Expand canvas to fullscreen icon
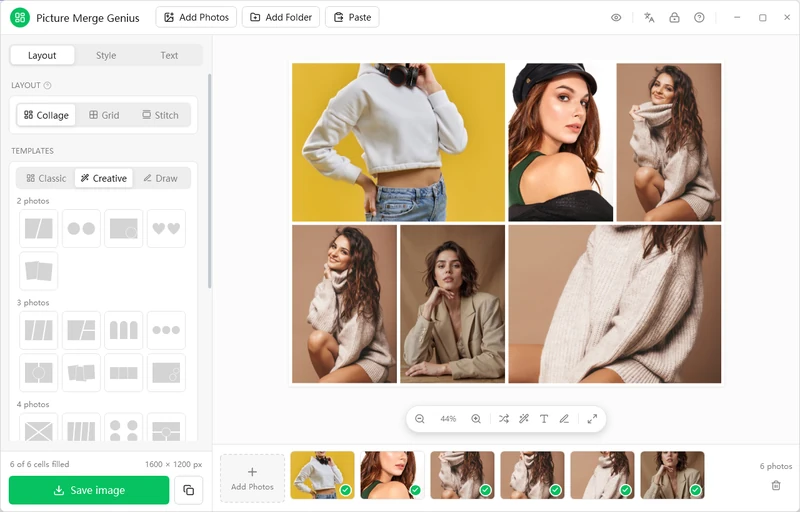 (x=592, y=419)
